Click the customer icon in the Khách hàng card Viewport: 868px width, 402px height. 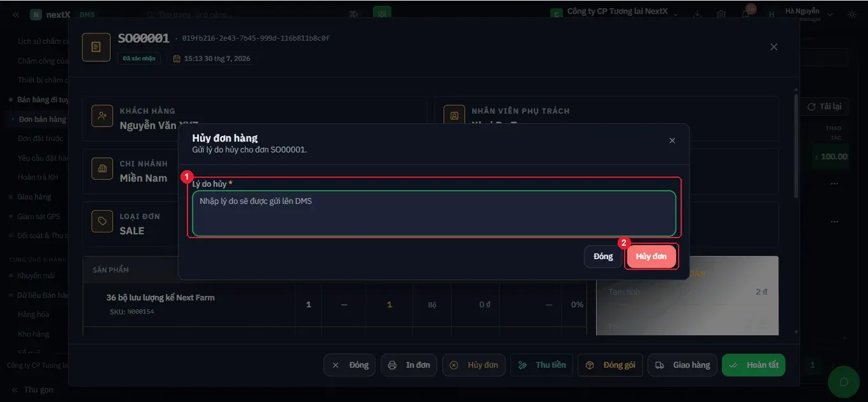click(102, 117)
